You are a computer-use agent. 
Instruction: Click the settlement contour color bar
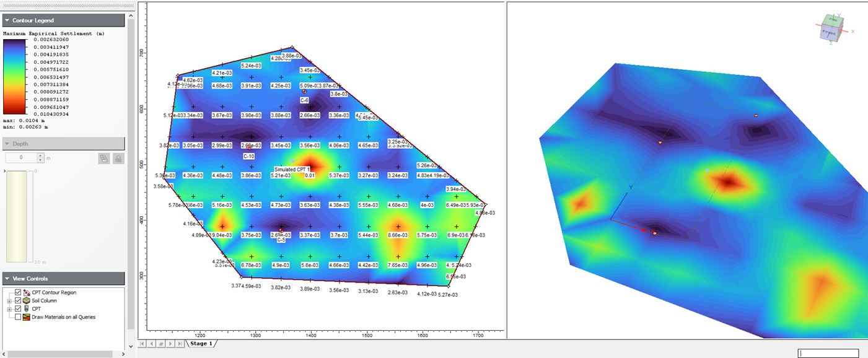(15, 77)
